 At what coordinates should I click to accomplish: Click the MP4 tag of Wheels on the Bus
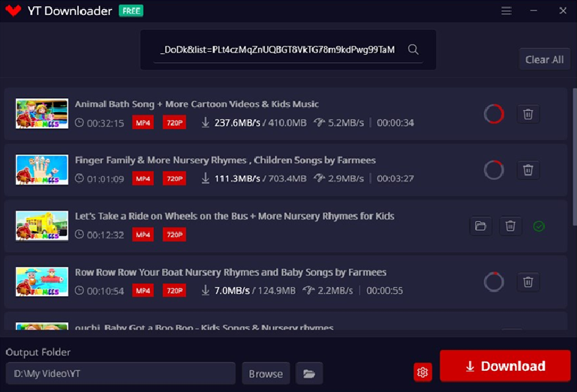[x=143, y=235]
